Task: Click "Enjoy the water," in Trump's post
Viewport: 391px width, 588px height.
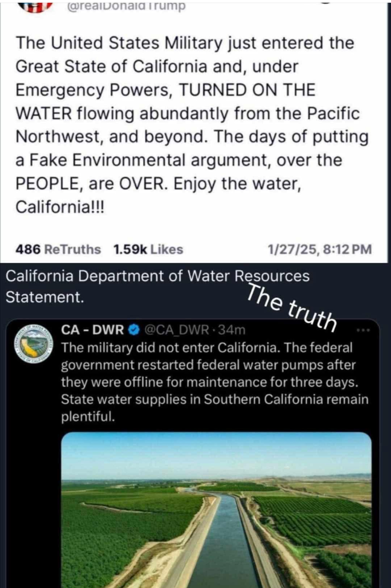Action: [237, 184]
